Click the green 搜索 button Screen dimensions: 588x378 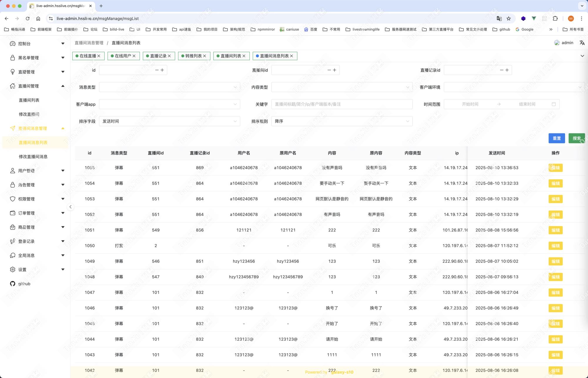[576, 138]
